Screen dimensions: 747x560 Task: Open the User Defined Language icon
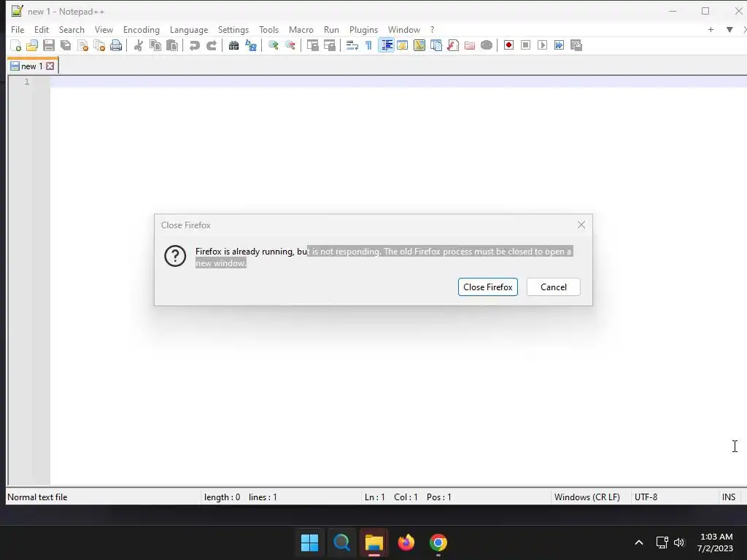click(x=403, y=45)
